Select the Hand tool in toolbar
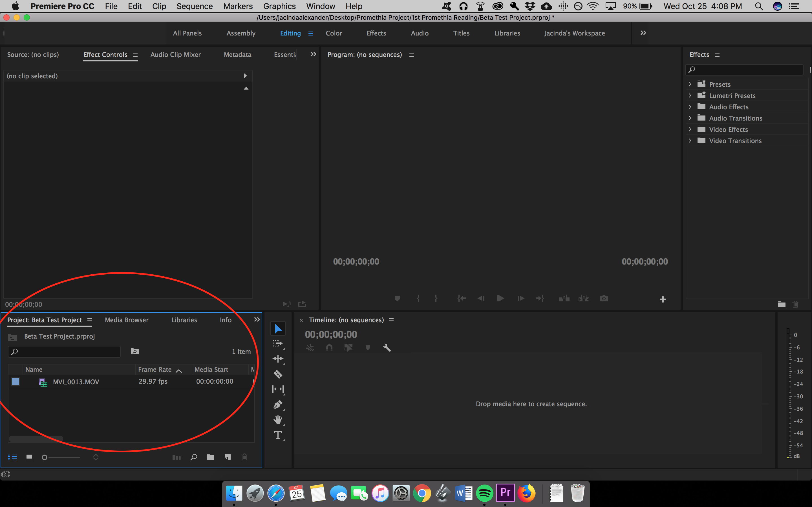The image size is (812, 507). click(x=278, y=419)
